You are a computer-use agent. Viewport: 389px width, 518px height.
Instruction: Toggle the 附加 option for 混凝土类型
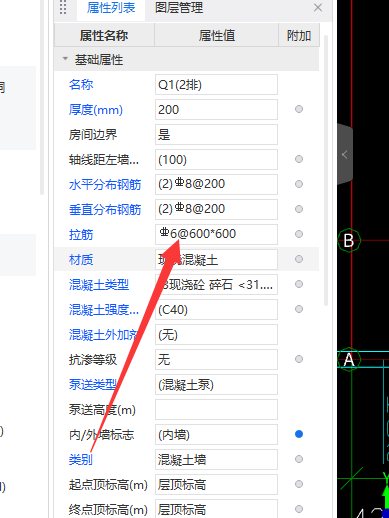pyautogui.click(x=299, y=284)
